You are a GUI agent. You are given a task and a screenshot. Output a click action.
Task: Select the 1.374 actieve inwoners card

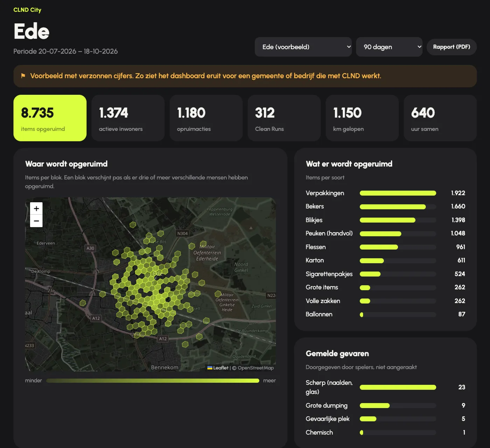point(128,118)
